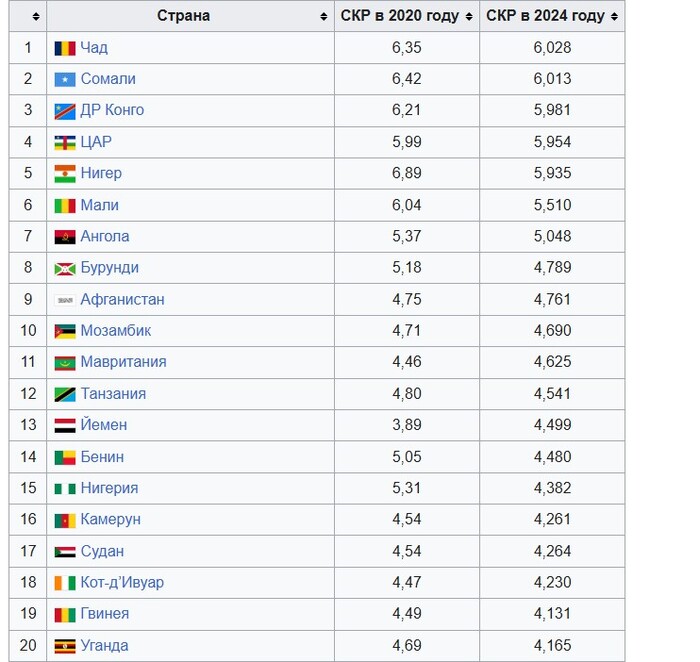Click the Uganda flag icon
This screenshot has height=662, width=700.
(x=65, y=646)
